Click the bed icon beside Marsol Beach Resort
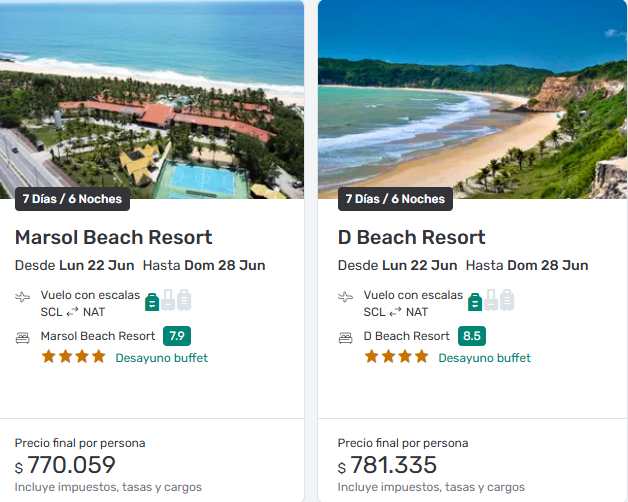Image resolution: width=628 pixels, height=502 pixels. [23, 337]
